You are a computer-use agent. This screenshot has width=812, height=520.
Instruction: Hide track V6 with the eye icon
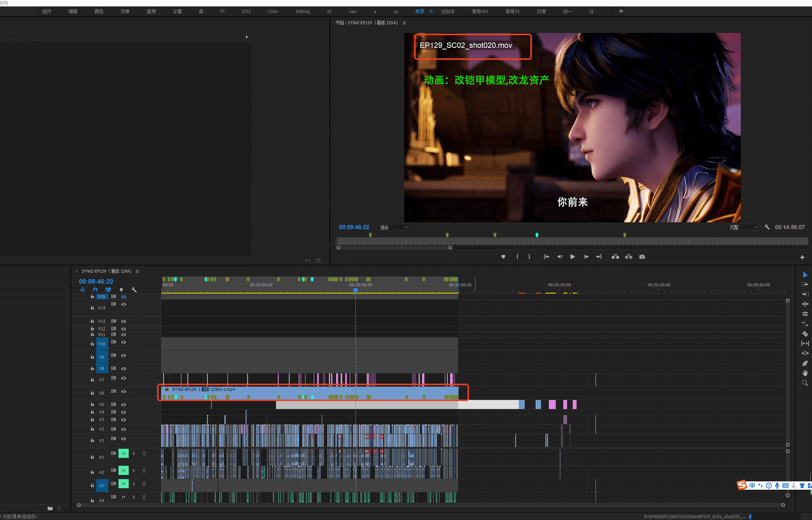pyautogui.click(x=123, y=391)
